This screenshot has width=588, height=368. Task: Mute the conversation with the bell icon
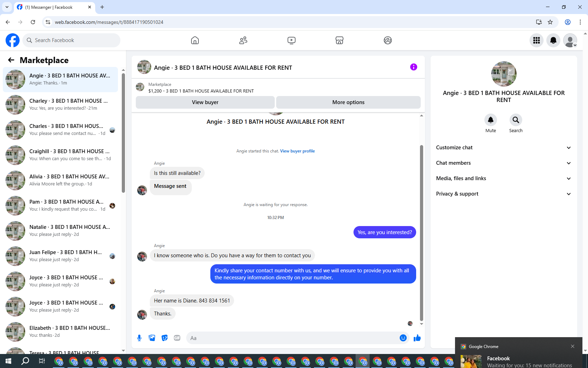coord(491,120)
